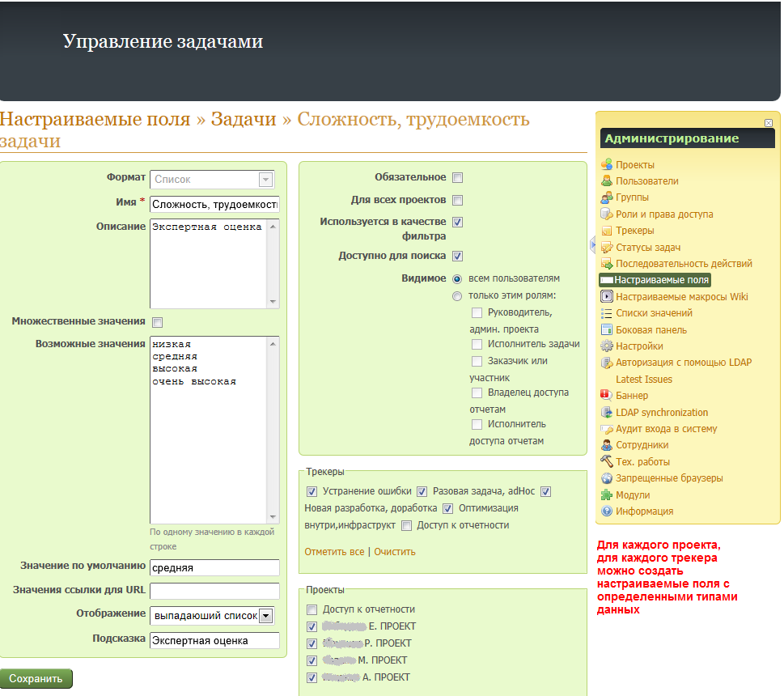Click the Groups icon beside Группы
Viewport: 784px width, 696px height.
607,197
